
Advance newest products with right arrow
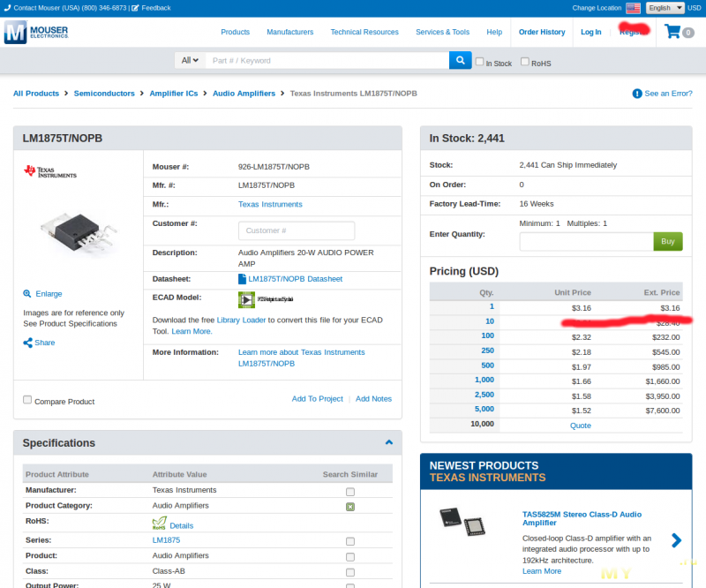(x=676, y=540)
